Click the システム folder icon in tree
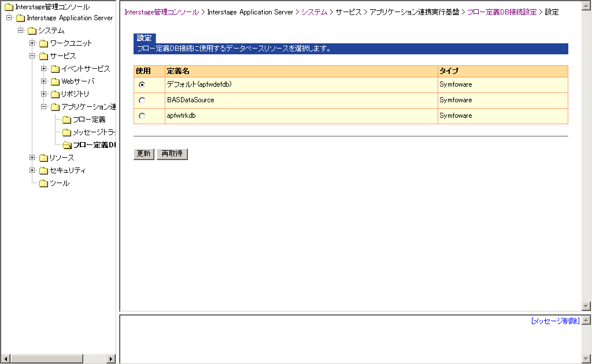 coord(32,31)
